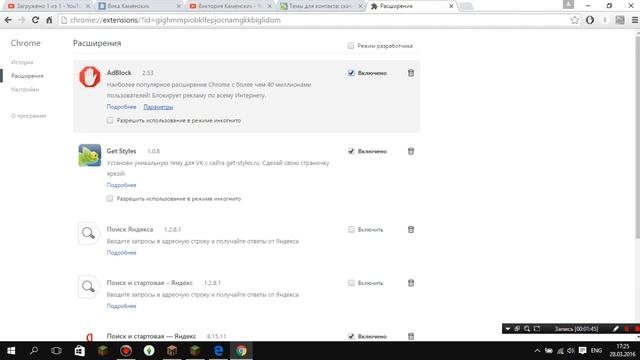
Task: Reload the extensions page
Action: [36, 20]
